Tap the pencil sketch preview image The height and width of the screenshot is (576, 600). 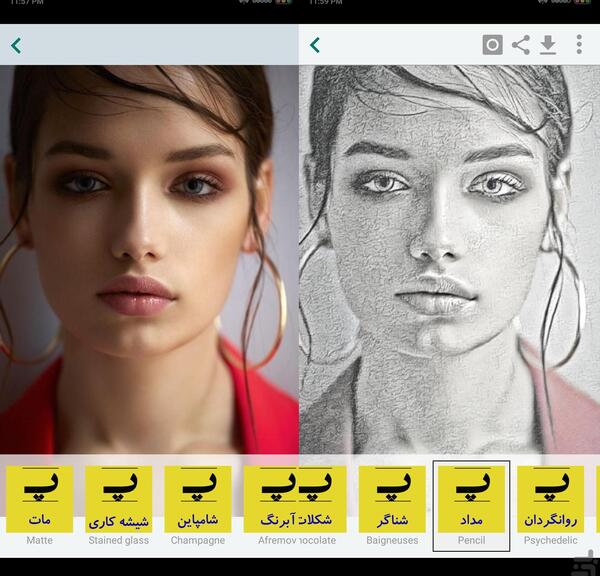449,259
